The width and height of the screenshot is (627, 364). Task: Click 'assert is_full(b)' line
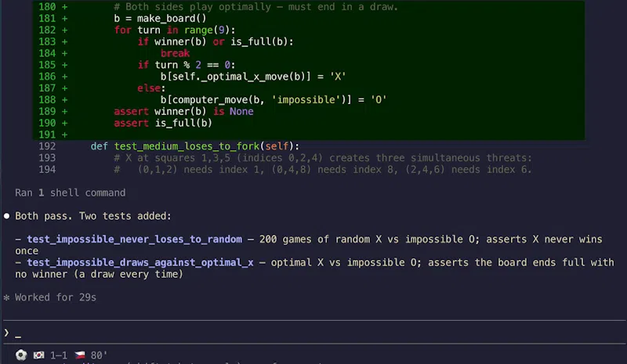tap(163, 123)
